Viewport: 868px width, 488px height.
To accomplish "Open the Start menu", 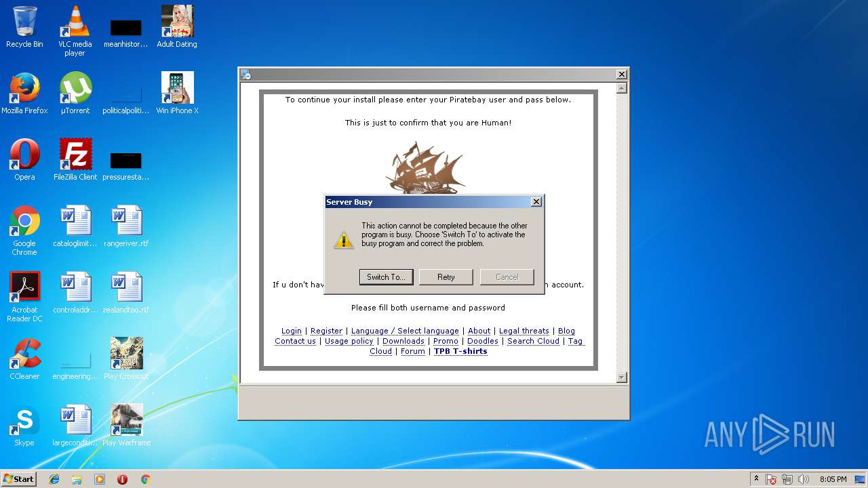I will [x=18, y=479].
